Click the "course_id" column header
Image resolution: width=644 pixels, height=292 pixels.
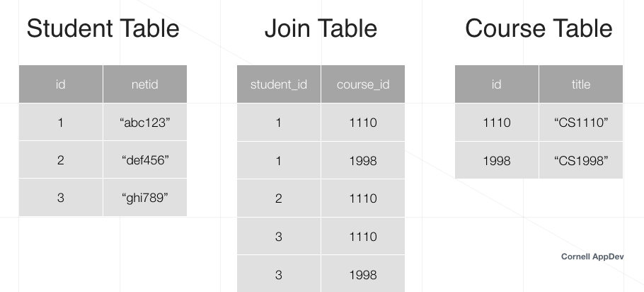[x=363, y=84]
